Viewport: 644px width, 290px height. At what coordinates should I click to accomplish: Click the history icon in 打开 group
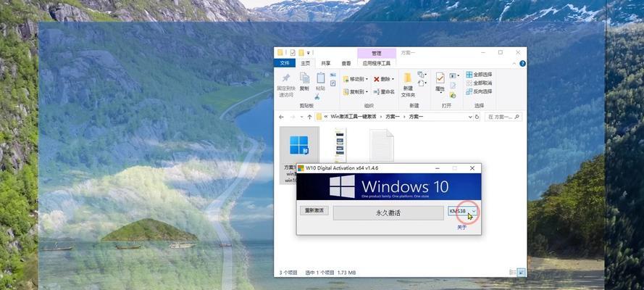[453, 95]
